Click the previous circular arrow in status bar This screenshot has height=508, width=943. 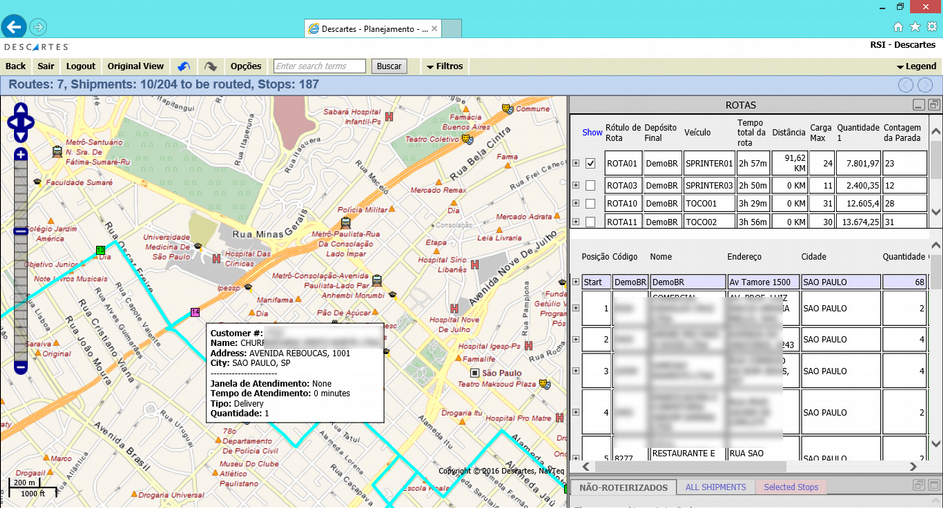pos(906,85)
